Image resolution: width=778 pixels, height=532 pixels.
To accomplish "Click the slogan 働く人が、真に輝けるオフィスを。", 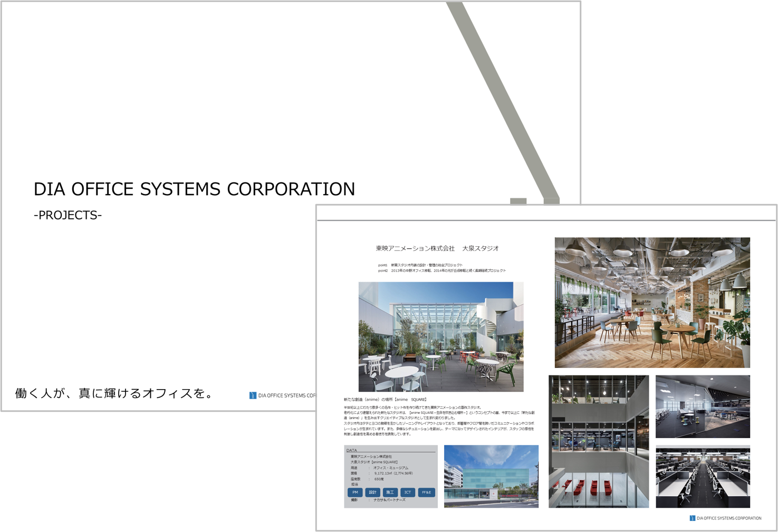I will [114, 393].
